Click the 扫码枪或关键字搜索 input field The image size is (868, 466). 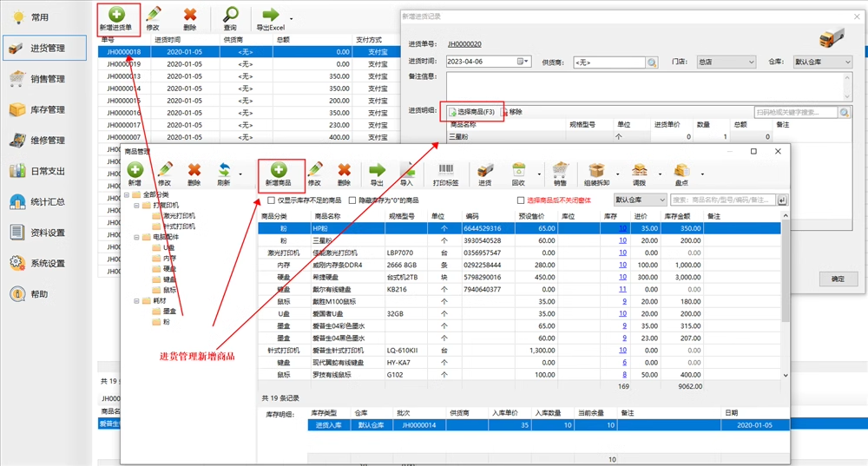point(796,112)
